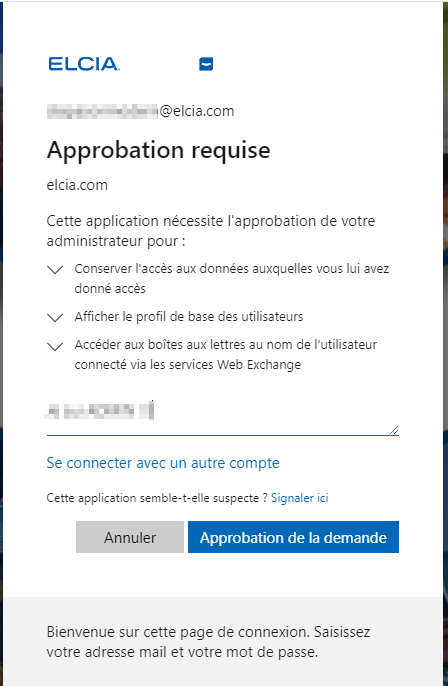Screen dimensions: 448x686
Task: Select the Web Exchange mailbox access permission text
Action: (x=225, y=354)
